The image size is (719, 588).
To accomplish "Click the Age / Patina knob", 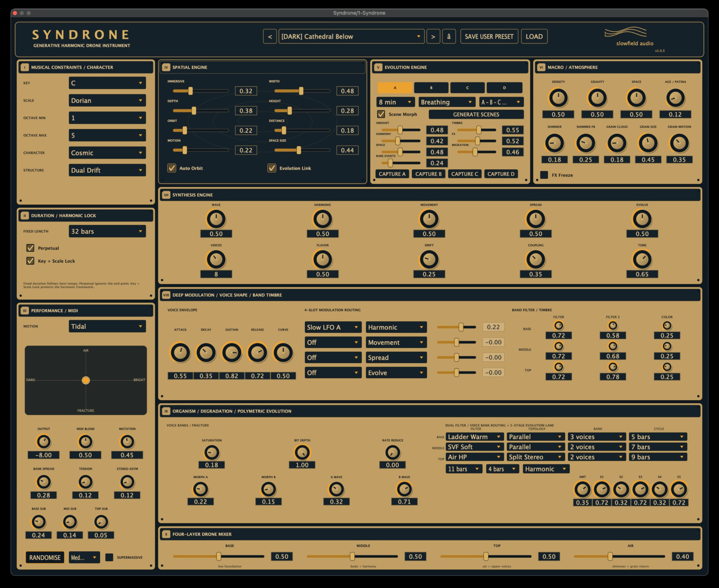I will click(x=675, y=98).
